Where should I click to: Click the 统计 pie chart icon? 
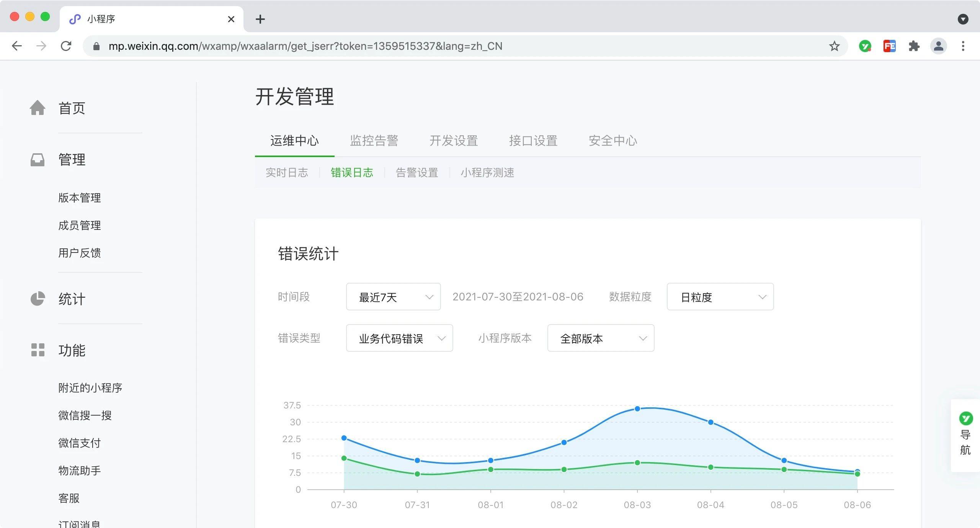point(38,299)
